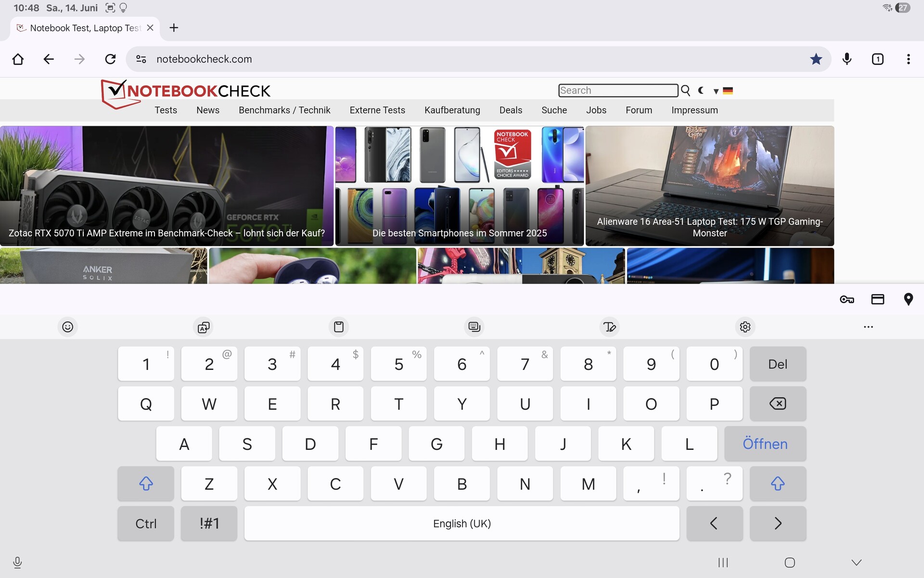Click the Notebookcheck Search input field

pyautogui.click(x=618, y=91)
